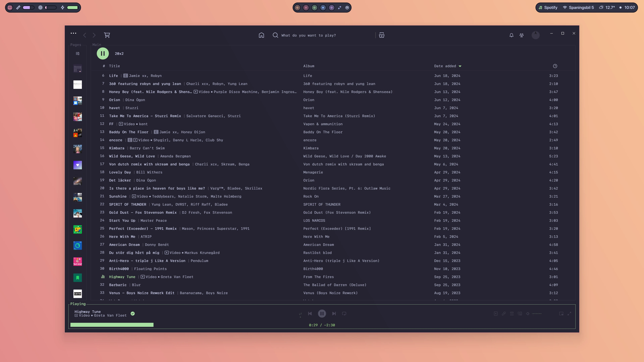This screenshot has height=362, width=644.
Task: Select the track 'American Dream'
Action: point(124,245)
